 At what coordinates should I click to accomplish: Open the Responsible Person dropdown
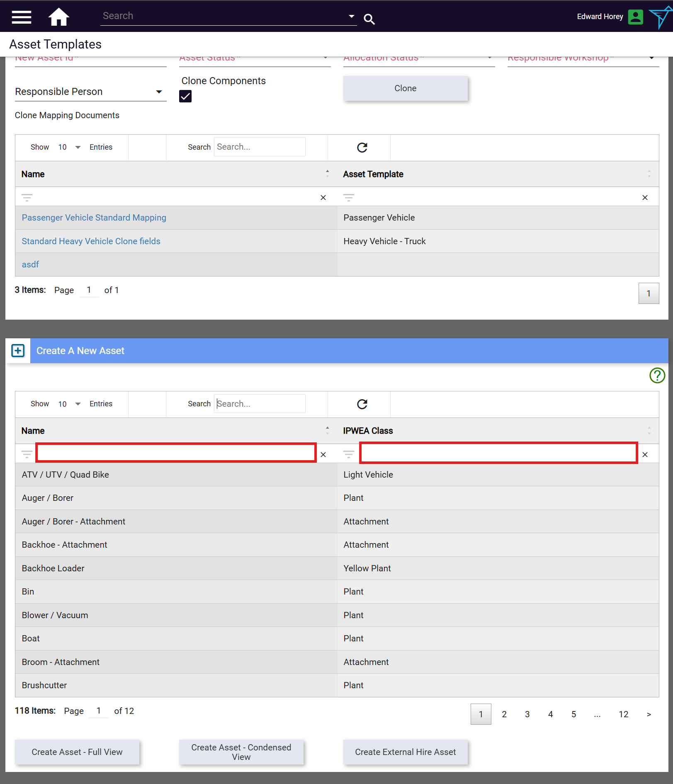(x=90, y=92)
